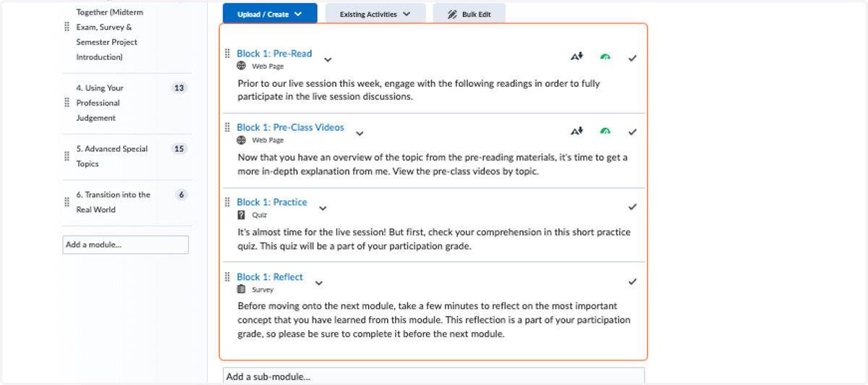The width and height of the screenshot is (868, 385).
Task: Open the Block 1: Reflect survey link
Action: click(270, 276)
